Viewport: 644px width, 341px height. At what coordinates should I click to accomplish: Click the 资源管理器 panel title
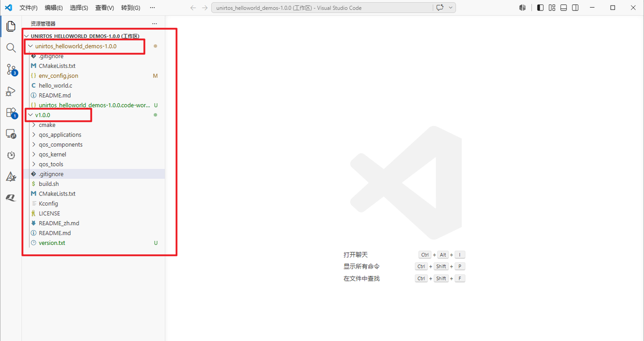(x=43, y=24)
